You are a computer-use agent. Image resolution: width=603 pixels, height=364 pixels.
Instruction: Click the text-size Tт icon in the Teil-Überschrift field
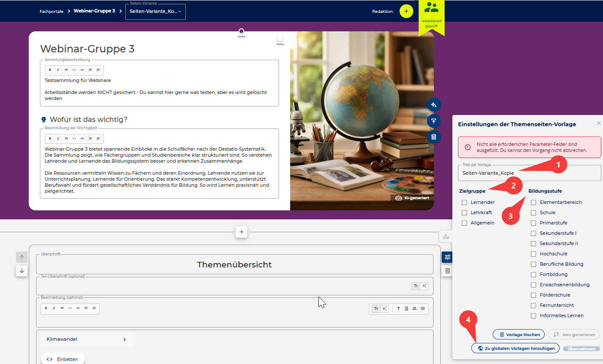(416, 286)
